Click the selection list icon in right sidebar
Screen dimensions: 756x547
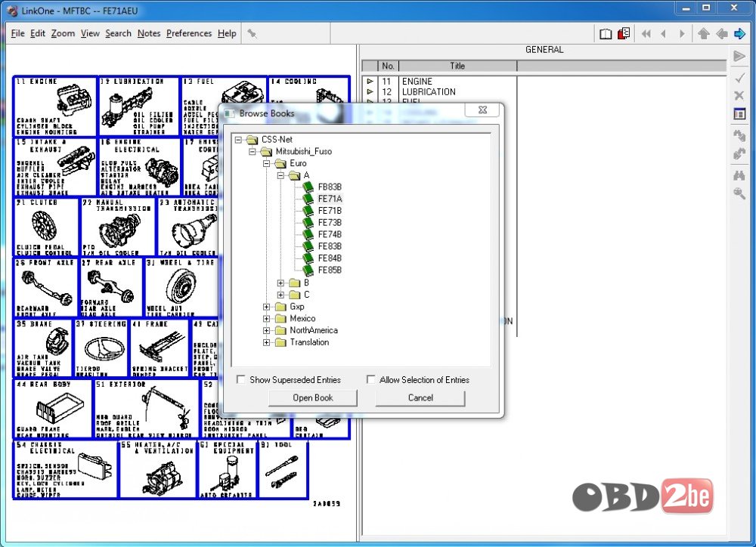tap(739, 114)
